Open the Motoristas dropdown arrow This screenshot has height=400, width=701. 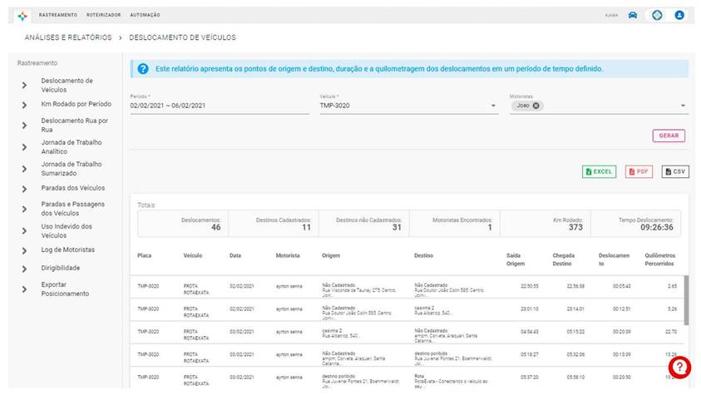pyautogui.click(x=684, y=106)
